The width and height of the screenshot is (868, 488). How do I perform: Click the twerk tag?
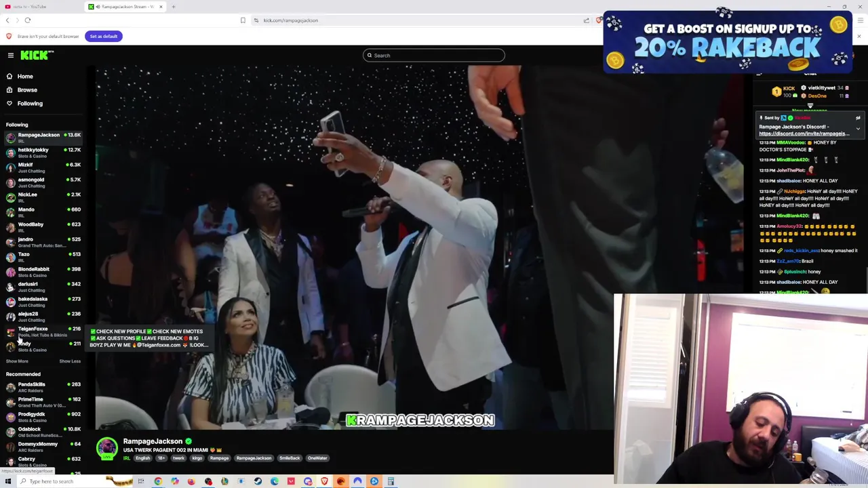click(178, 458)
